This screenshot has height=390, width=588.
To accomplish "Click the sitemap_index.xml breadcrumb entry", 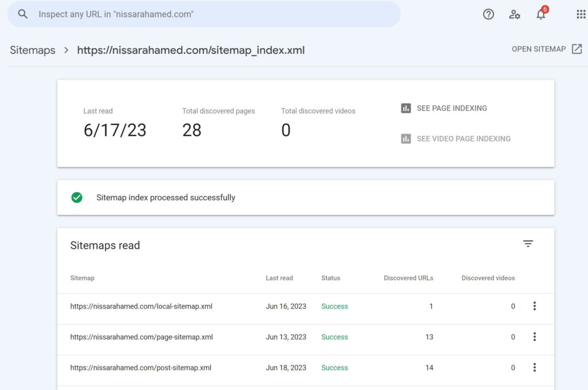I will (x=191, y=50).
